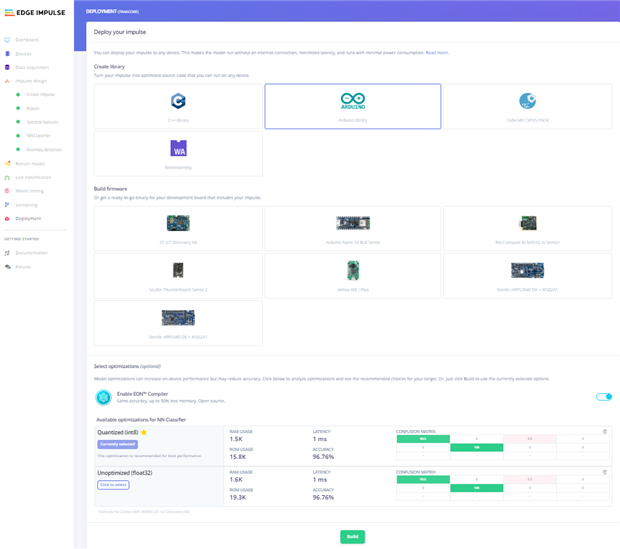Click the Documentation icon
620x549 pixels.
click(7, 253)
